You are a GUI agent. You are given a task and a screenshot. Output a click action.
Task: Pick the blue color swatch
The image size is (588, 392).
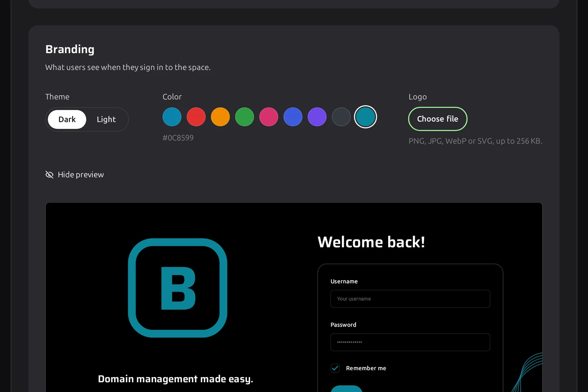[x=172, y=117]
